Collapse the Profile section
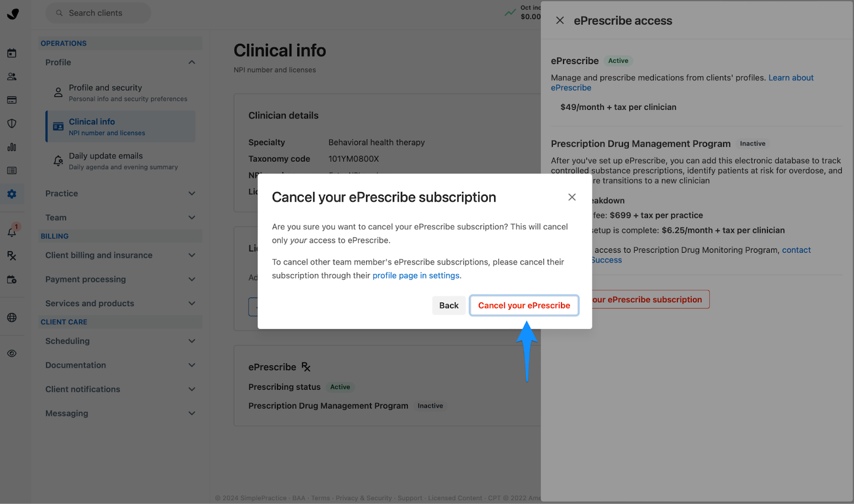The image size is (854, 504). pyautogui.click(x=192, y=62)
